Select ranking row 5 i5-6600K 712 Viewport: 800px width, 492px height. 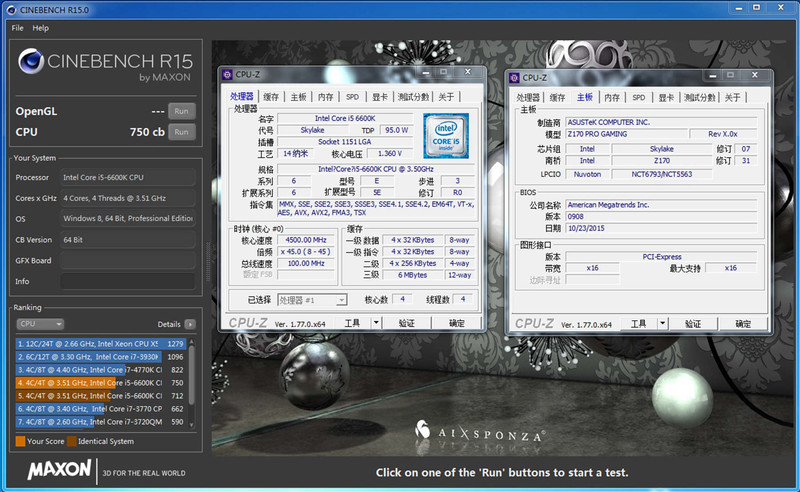pos(101,396)
